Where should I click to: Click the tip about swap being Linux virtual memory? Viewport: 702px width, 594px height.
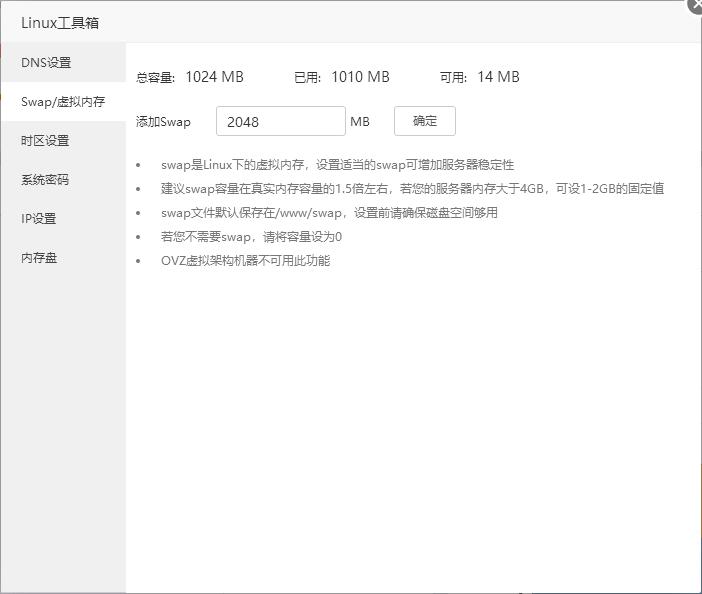(337, 165)
